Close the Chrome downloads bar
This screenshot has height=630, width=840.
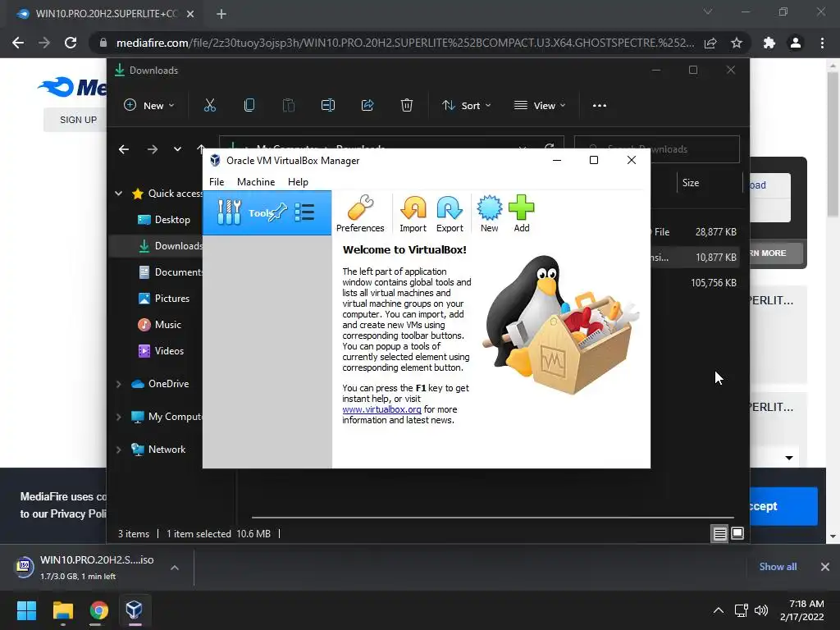tap(825, 567)
